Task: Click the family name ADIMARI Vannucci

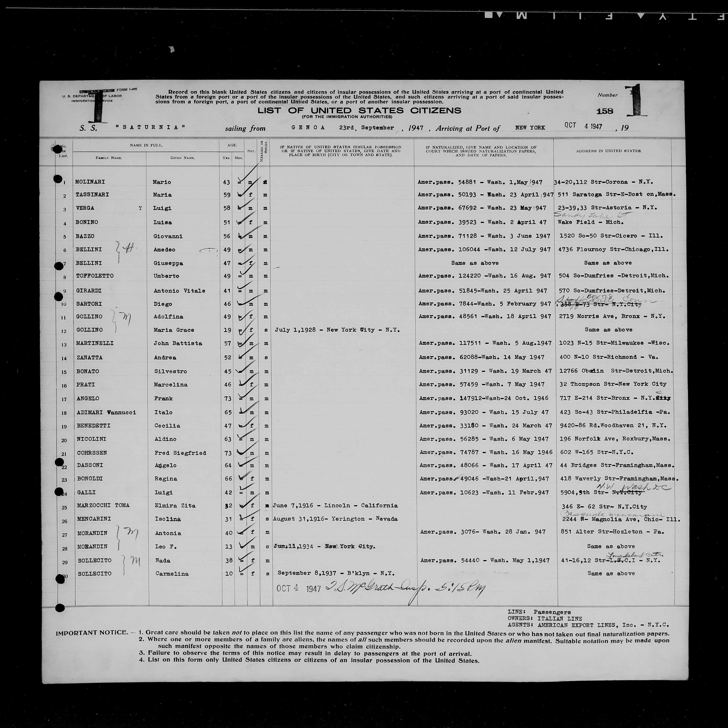Action: point(106,412)
